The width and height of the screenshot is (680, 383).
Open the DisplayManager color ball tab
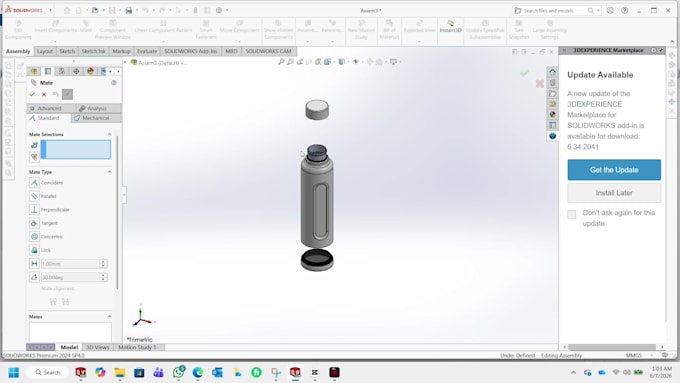pyautogui.click(x=90, y=71)
